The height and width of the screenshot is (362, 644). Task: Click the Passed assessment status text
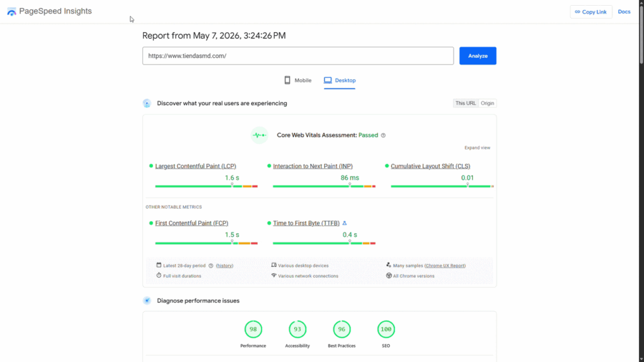(368, 135)
